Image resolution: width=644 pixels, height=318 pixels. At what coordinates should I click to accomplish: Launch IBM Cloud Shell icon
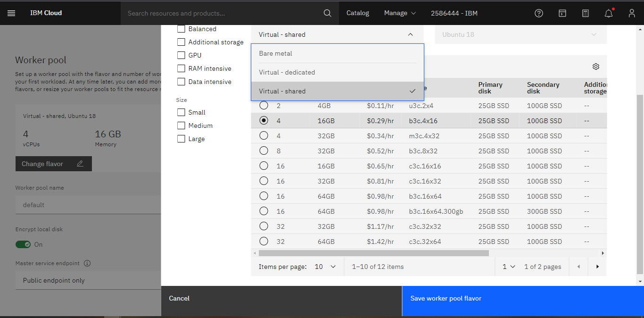(x=562, y=13)
